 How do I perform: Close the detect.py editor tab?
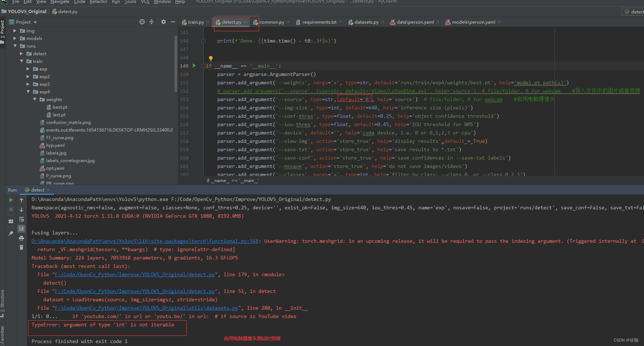245,22
